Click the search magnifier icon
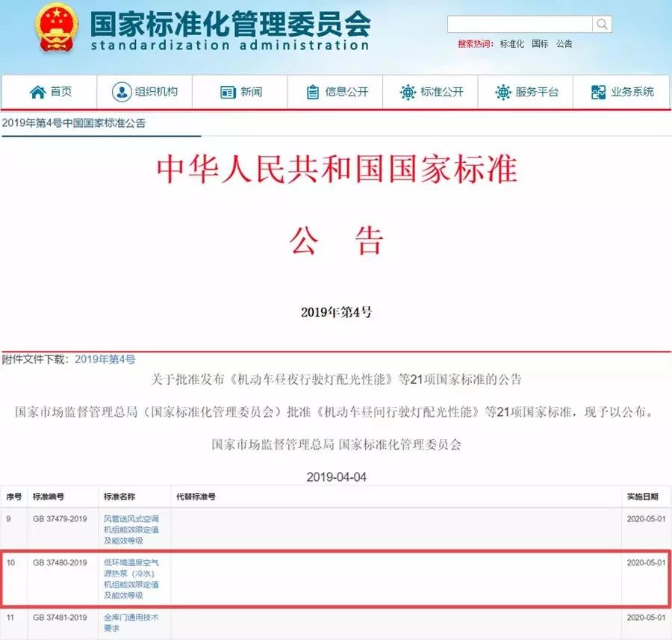The width and height of the screenshot is (672, 640). tap(602, 25)
